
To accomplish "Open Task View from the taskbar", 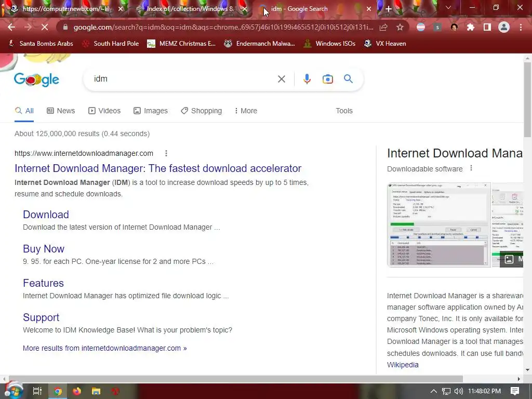I will point(37,391).
